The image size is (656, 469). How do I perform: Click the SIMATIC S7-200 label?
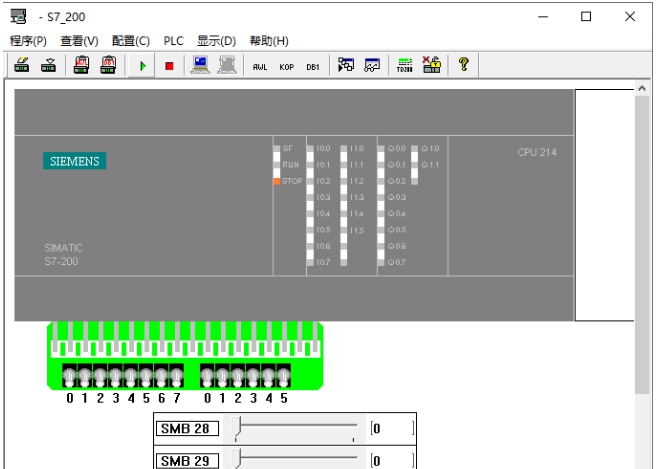[63, 254]
